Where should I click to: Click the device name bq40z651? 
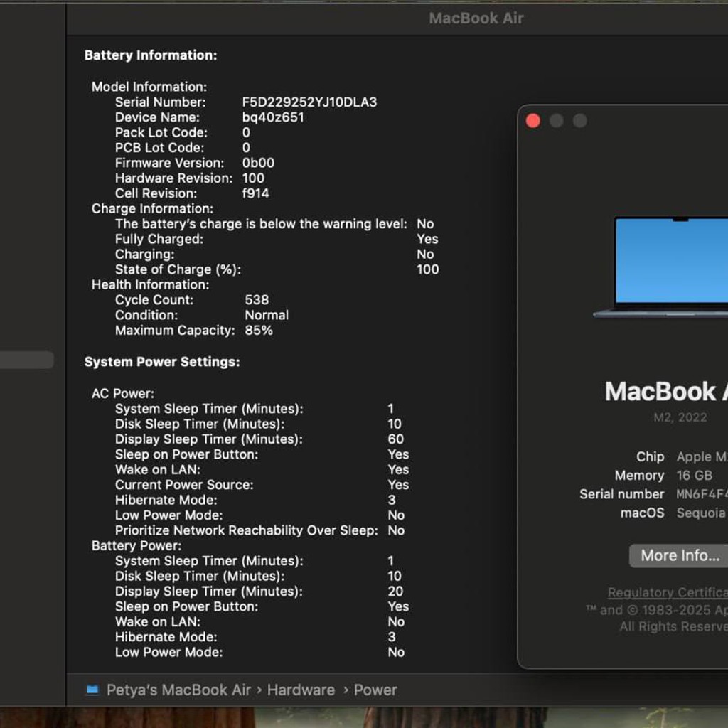point(273,117)
